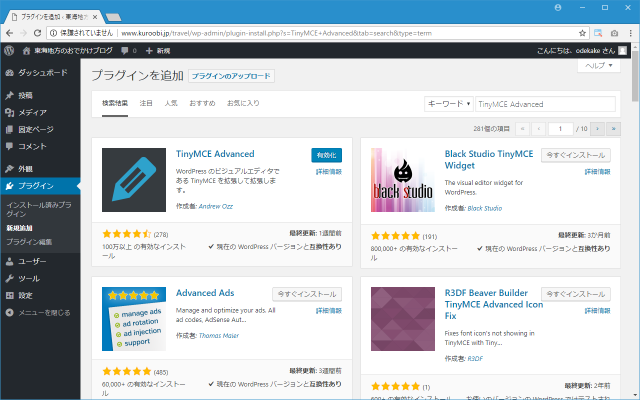This screenshot has height=400, width=640.
Task: Open the comments bubble icon in admin bar
Action: point(124,51)
